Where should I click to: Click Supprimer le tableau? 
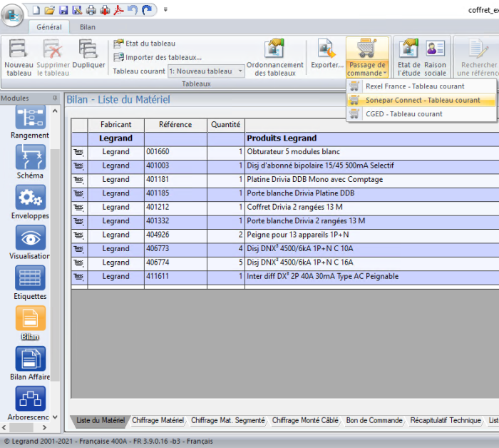click(53, 58)
